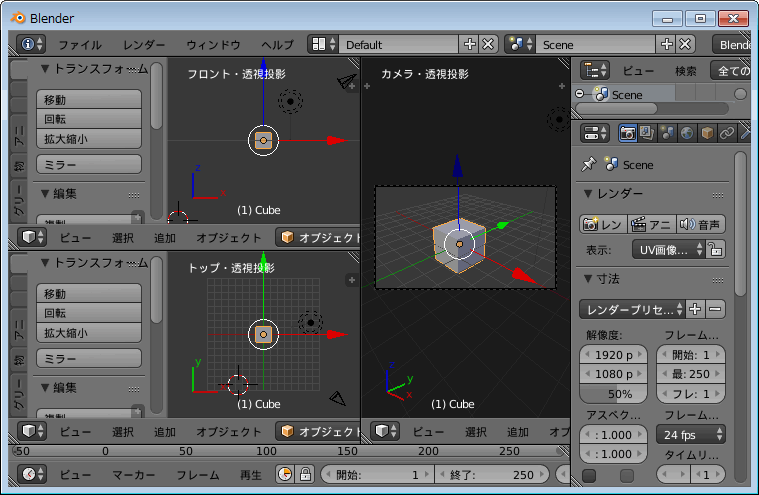Click the アニ render animation button

[652, 224]
